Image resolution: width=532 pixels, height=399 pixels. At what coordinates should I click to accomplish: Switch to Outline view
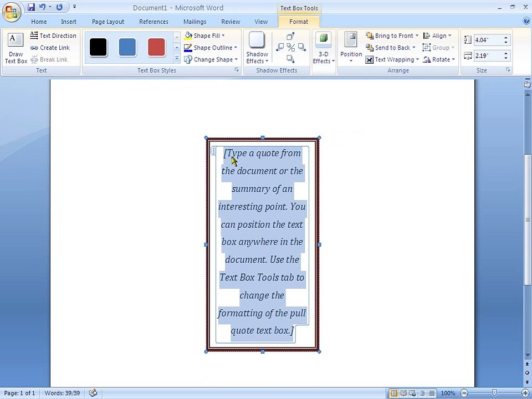point(422,393)
